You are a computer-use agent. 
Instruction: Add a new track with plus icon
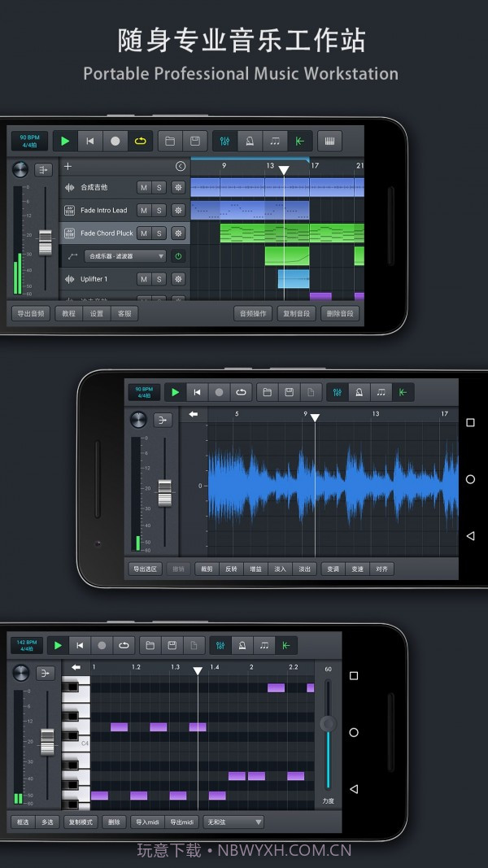tap(68, 166)
